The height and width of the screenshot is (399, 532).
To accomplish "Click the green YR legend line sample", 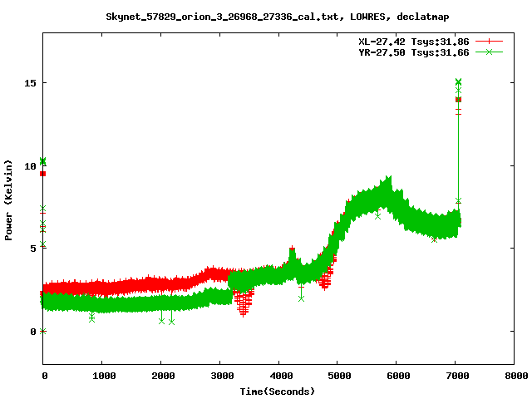I will (489, 52).
